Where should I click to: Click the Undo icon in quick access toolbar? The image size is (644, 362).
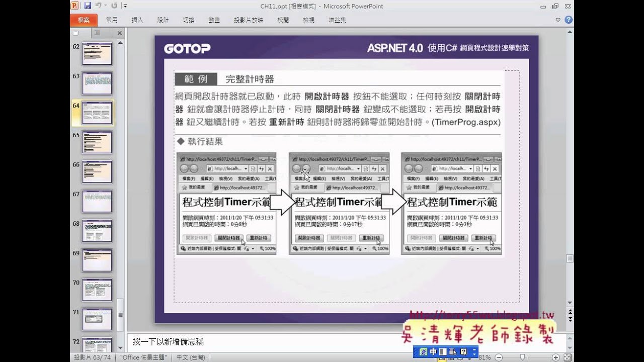point(98,6)
